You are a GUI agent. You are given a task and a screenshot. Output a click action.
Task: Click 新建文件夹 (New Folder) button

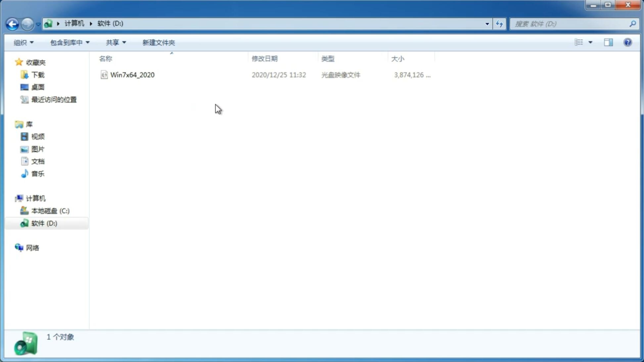pyautogui.click(x=158, y=42)
